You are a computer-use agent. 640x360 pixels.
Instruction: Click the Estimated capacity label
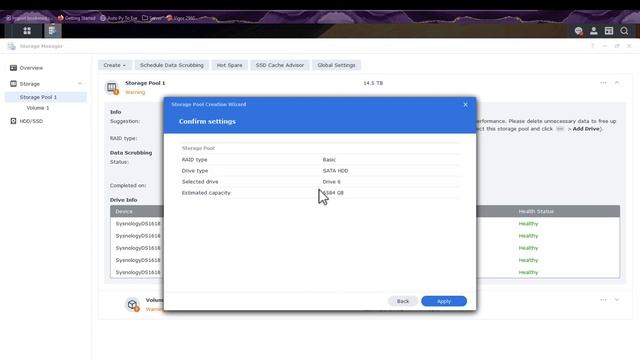[206, 193]
